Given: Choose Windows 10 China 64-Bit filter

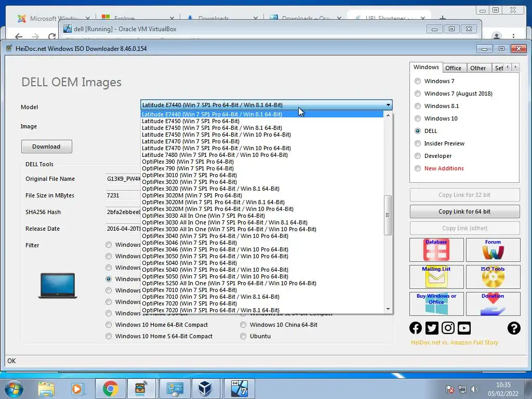Looking at the screenshot, I should coord(243,325).
